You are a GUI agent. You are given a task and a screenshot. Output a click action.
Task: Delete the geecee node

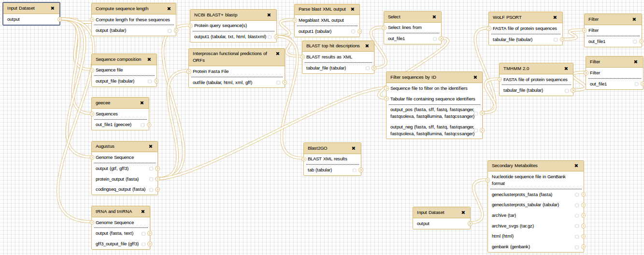coord(142,103)
